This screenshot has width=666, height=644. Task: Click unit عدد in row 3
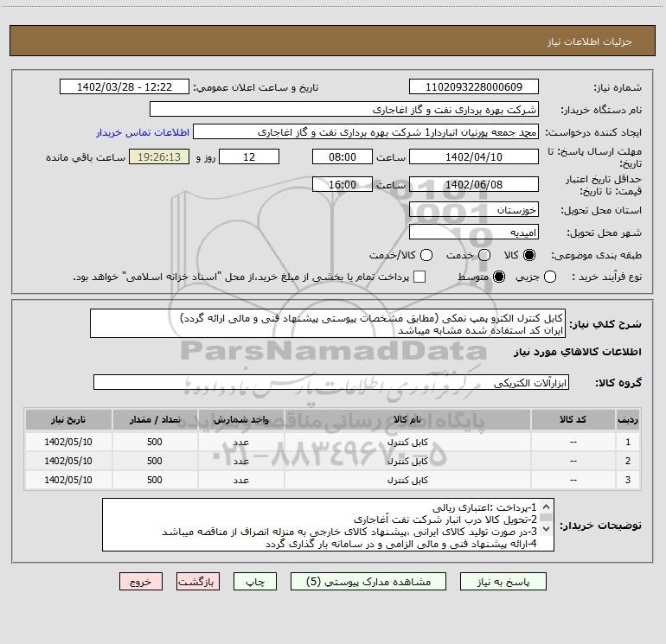click(240, 481)
